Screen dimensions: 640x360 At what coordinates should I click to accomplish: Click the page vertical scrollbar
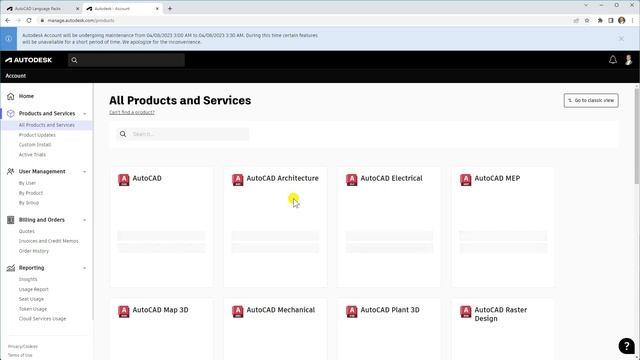pos(637,135)
